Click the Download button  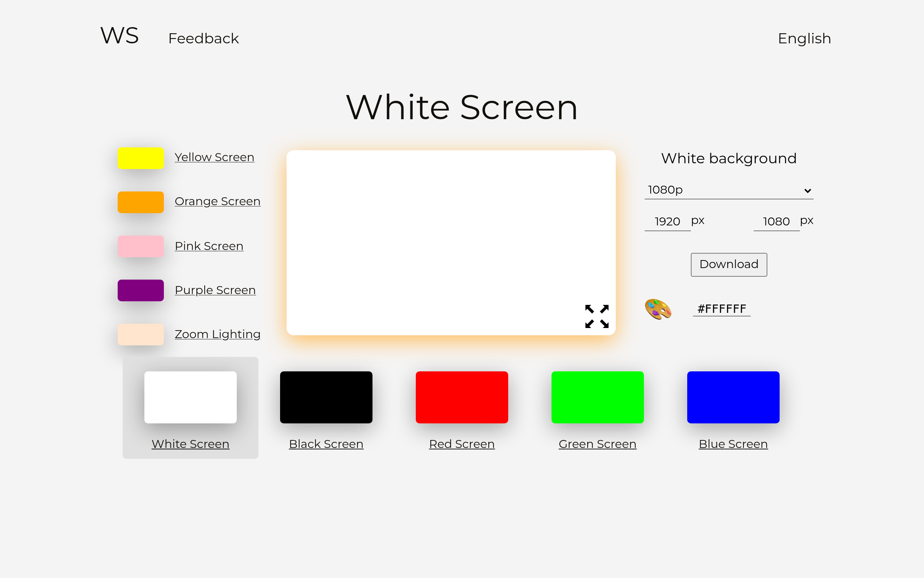[728, 264]
